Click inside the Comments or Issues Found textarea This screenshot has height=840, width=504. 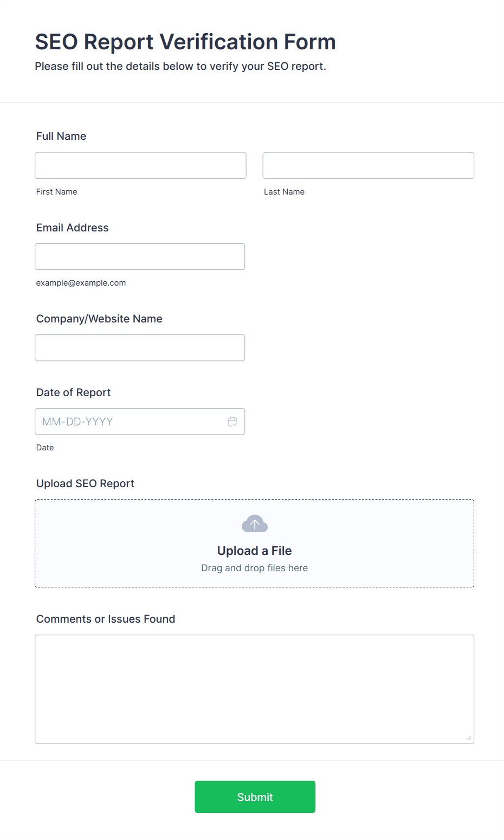pos(255,689)
